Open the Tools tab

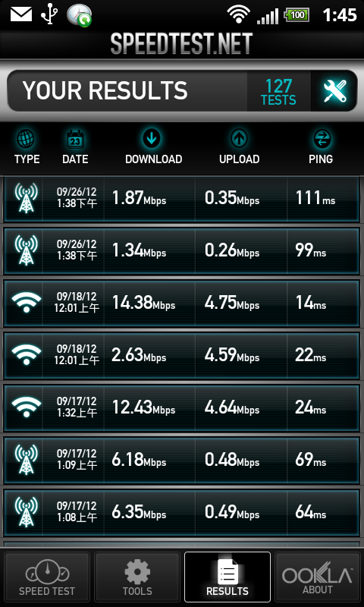point(137,577)
